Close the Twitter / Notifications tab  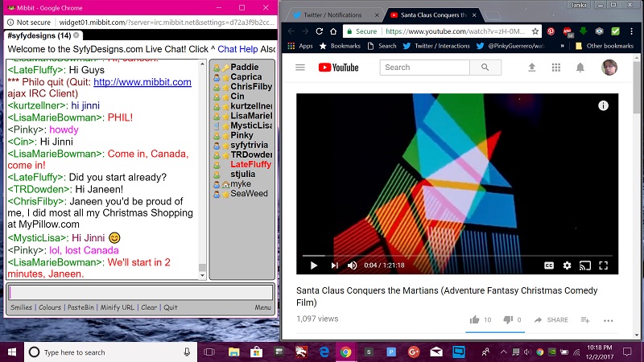377,14
